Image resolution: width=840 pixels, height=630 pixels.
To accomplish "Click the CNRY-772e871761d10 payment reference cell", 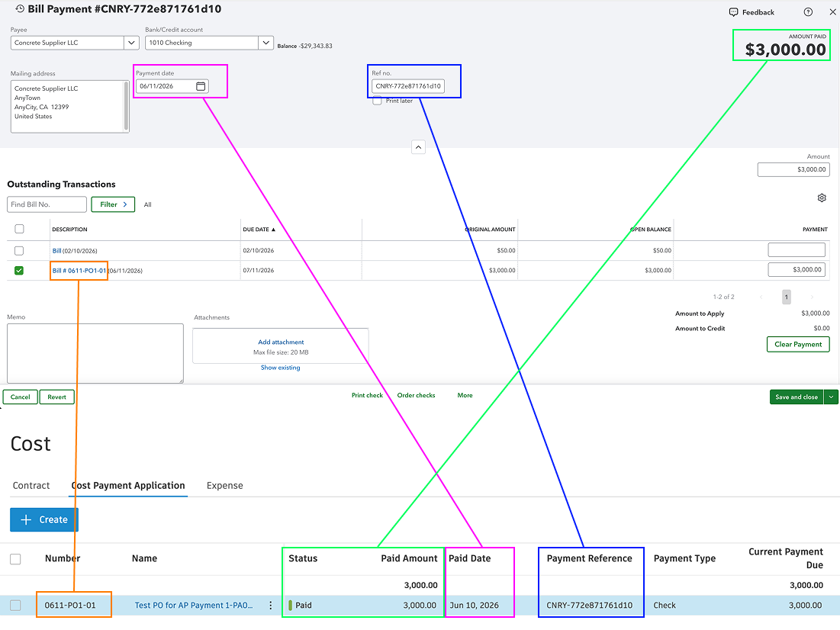I will click(x=589, y=606).
